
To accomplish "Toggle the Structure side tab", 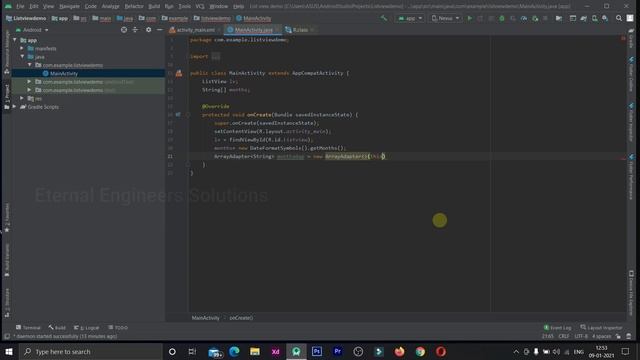I will click(x=7, y=302).
